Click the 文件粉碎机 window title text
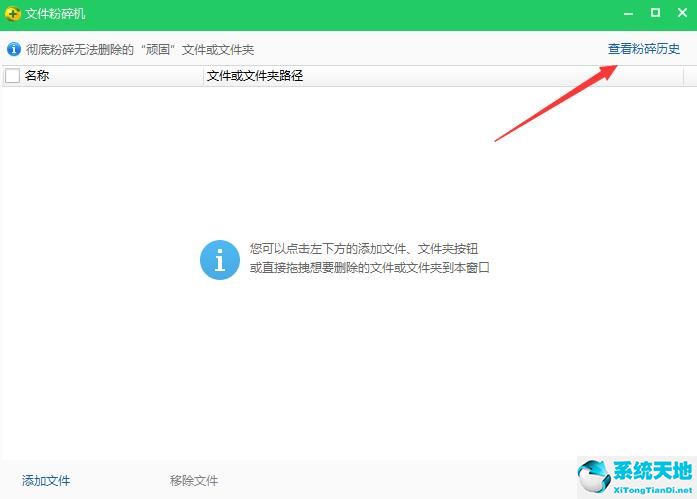The image size is (697, 499). (55, 14)
